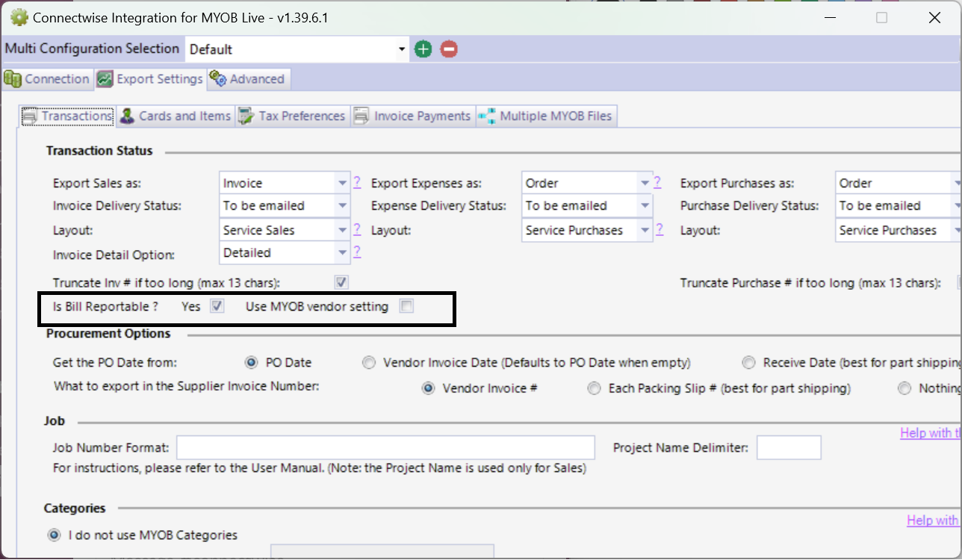Expand the Multi Configuration Selection dropdown
962x560 pixels.
(402, 49)
